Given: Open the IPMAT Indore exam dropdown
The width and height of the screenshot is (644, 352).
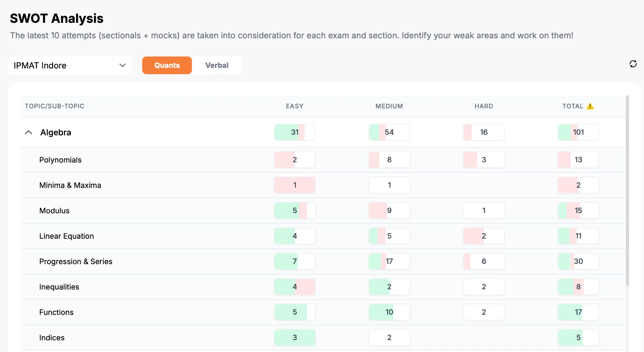Looking at the screenshot, I should click(x=69, y=65).
